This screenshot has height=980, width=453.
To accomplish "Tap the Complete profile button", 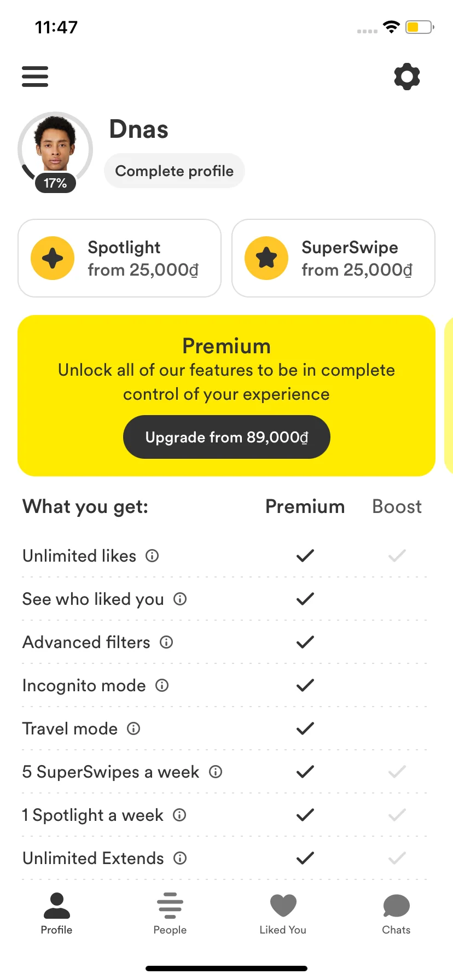I will [x=175, y=171].
